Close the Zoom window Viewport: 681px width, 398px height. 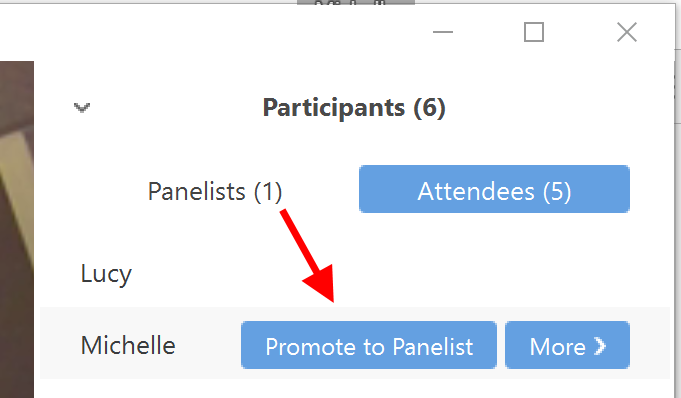coord(627,32)
